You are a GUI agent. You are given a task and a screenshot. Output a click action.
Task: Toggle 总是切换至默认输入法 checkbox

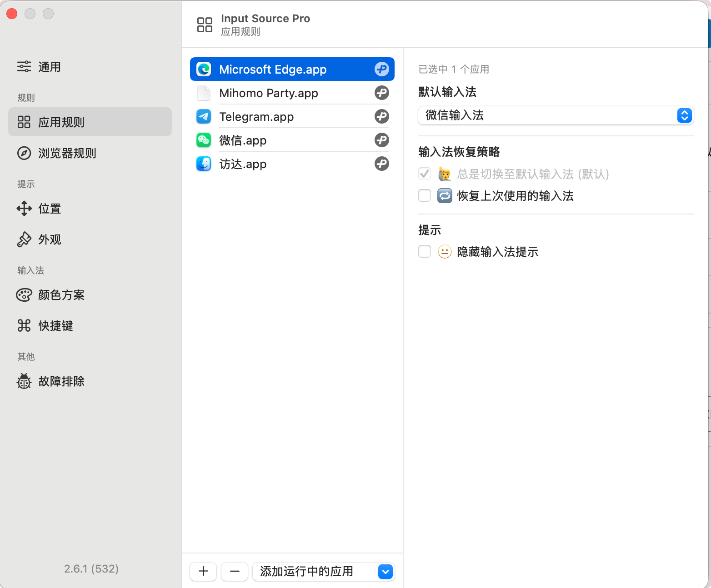pos(425,174)
